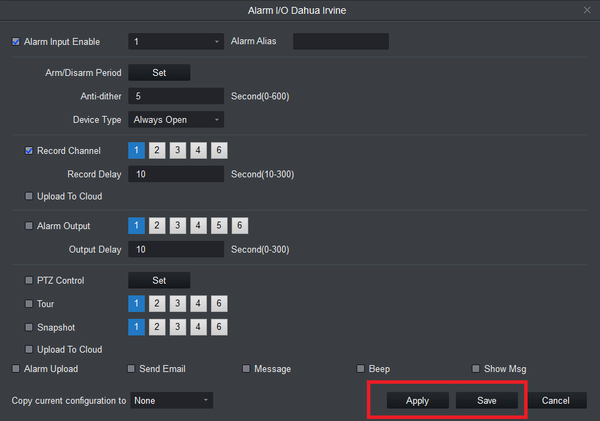Viewport: 600px width, 421px height.
Task: Select Alarm Output channel 5
Action: coord(220,226)
